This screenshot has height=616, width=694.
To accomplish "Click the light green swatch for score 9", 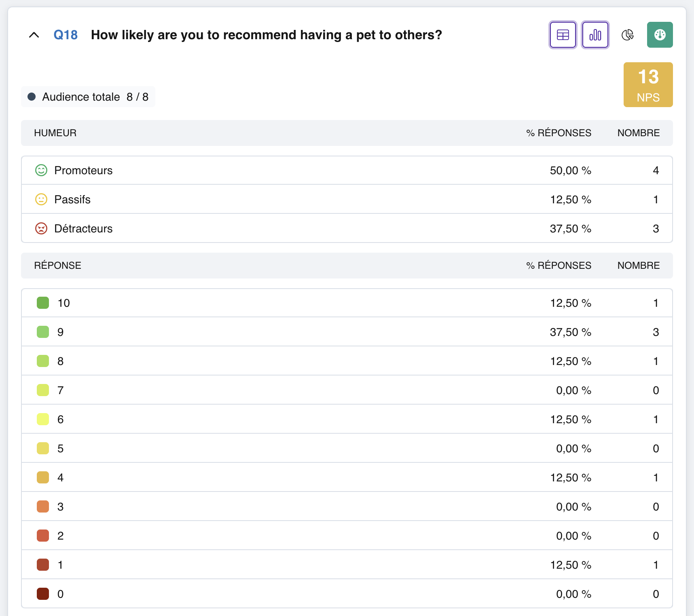I will pyautogui.click(x=43, y=332).
